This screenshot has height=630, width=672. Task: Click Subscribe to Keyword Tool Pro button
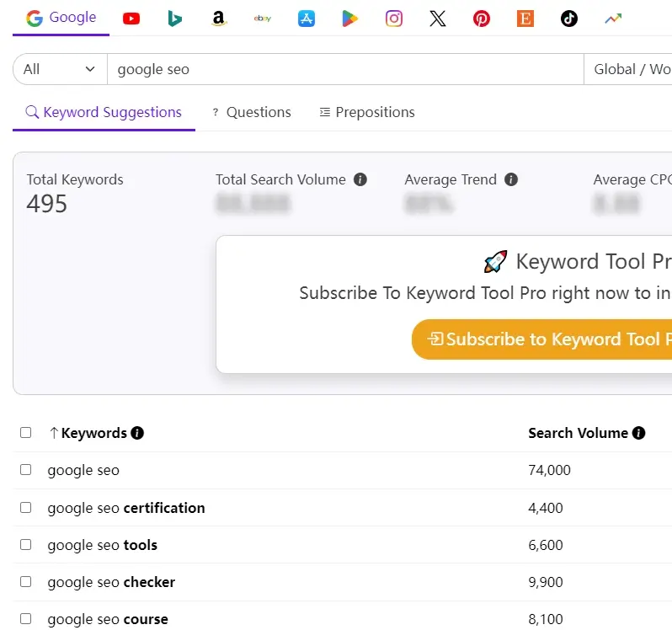point(542,339)
